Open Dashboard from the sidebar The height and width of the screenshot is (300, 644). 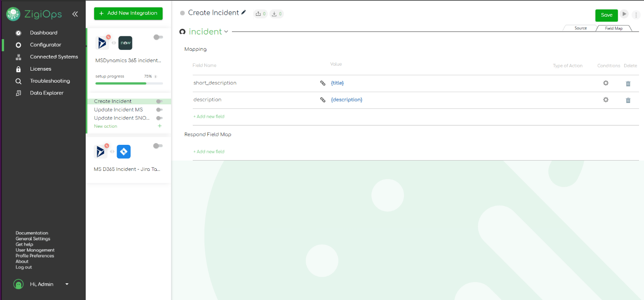coord(44,33)
